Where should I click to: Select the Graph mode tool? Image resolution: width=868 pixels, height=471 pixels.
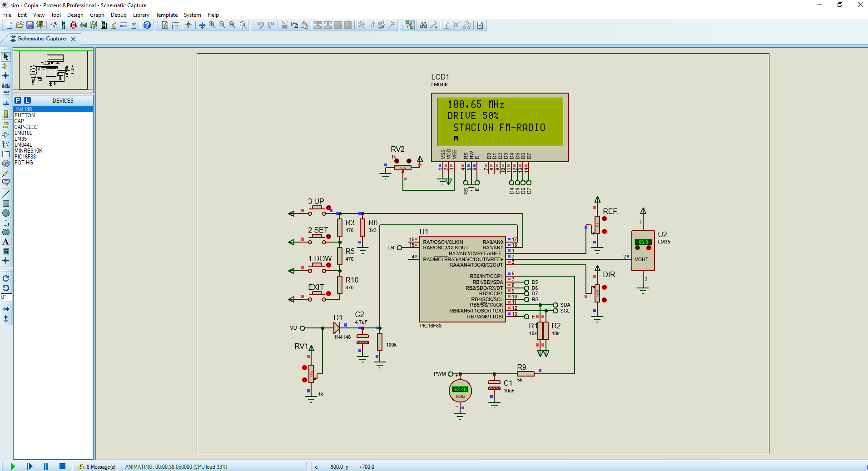6,144
